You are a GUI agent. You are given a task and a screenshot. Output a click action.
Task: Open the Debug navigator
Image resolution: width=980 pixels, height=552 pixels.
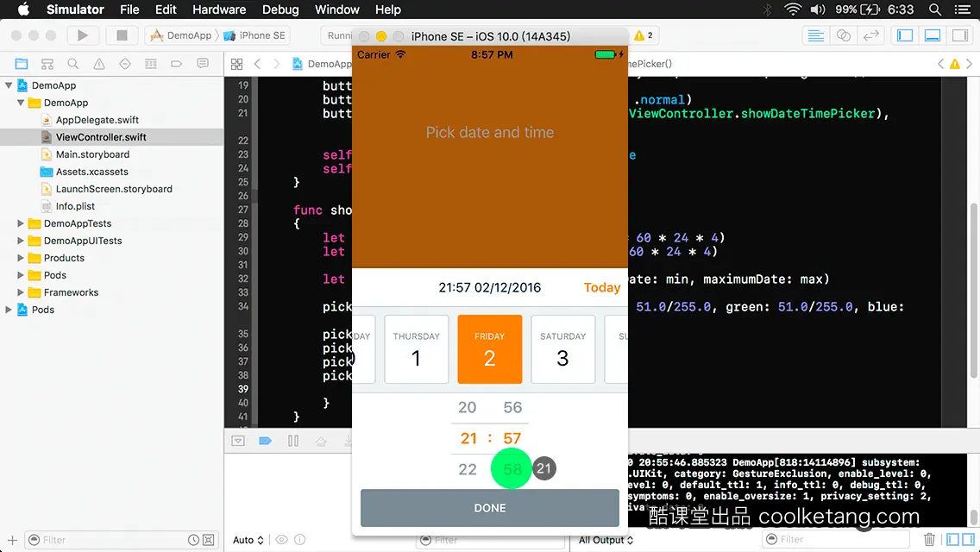coord(151,64)
